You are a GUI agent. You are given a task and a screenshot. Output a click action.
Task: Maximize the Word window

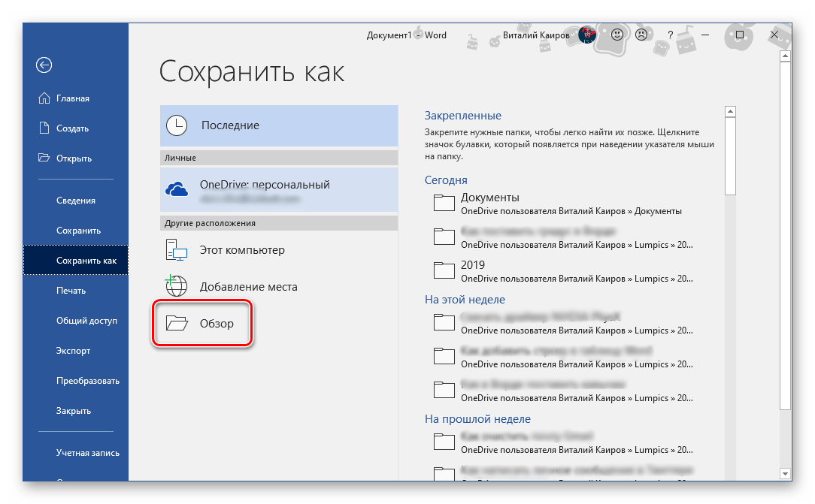[x=740, y=35]
